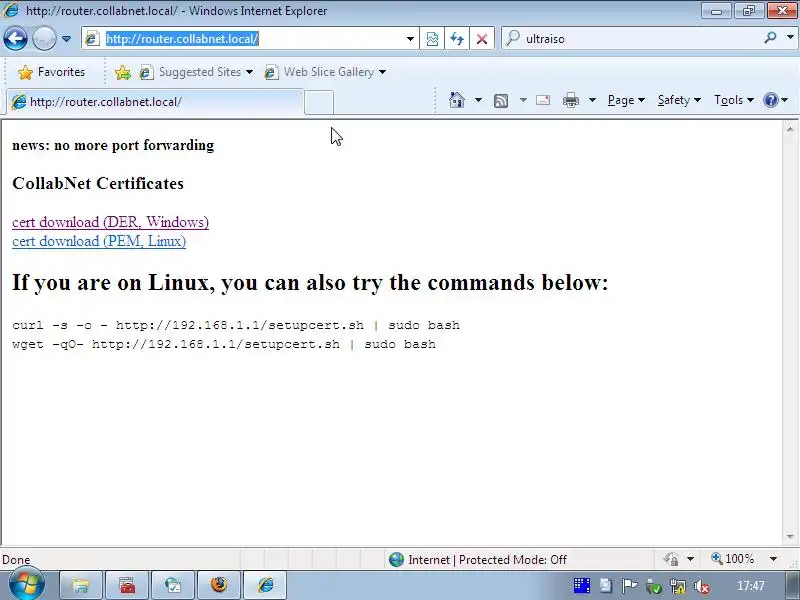Click the news: no more port forwarding text
Viewport: 800px width, 600px height.
[113, 145]
